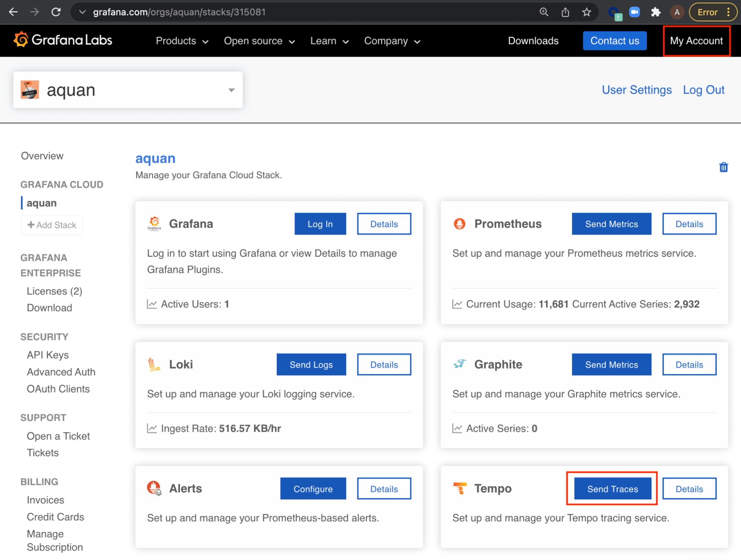The width and height of the screenshot is (741, 560).
Task: Select the Alerts bell icon
Action: point(154,488)
